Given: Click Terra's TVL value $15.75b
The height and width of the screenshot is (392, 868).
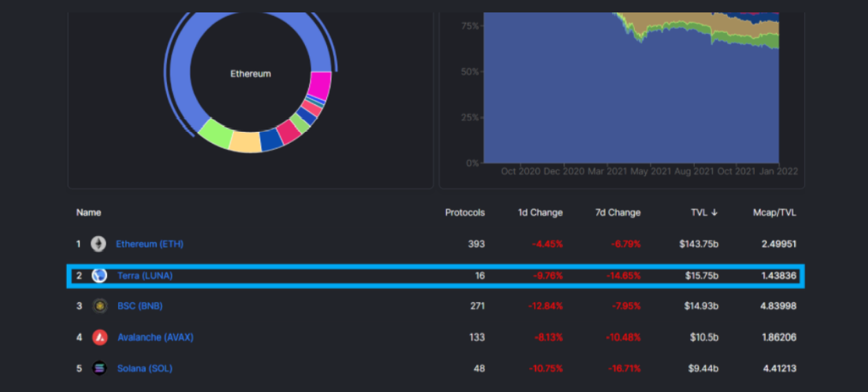Looking at the screenshot, I should pyautogui.click(x=701, y=275).
